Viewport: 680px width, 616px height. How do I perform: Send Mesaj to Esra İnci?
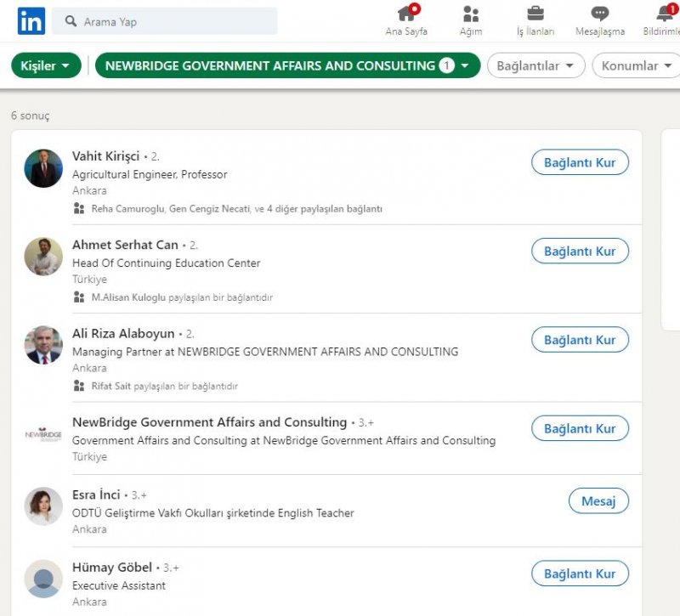[598, 501]
